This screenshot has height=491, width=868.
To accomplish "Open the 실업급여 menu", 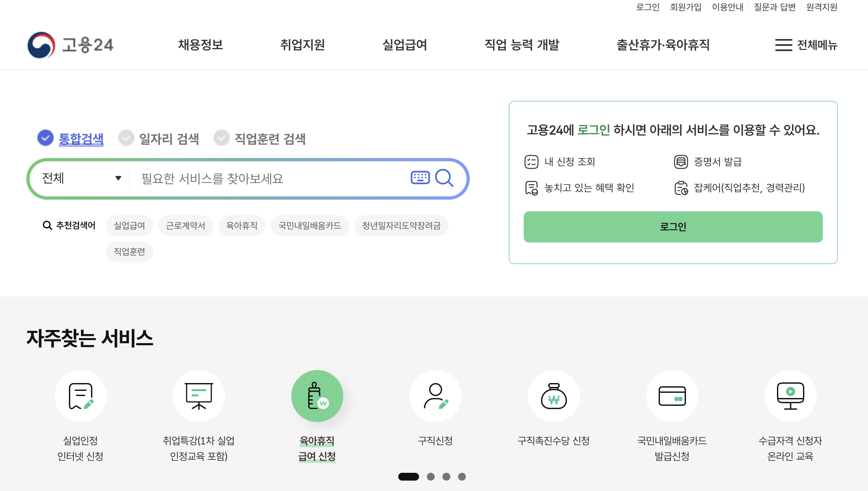I will (405, 45).
